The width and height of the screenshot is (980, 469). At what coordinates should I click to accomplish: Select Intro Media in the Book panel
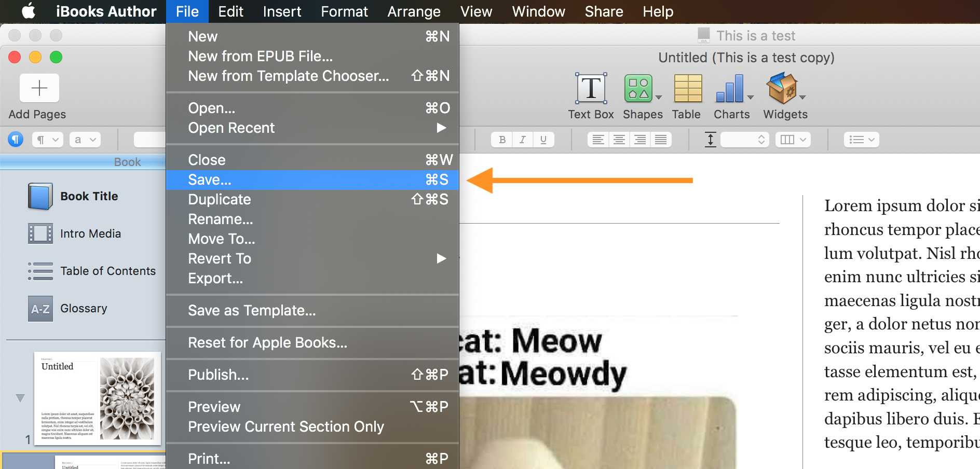tap(90, 233)
